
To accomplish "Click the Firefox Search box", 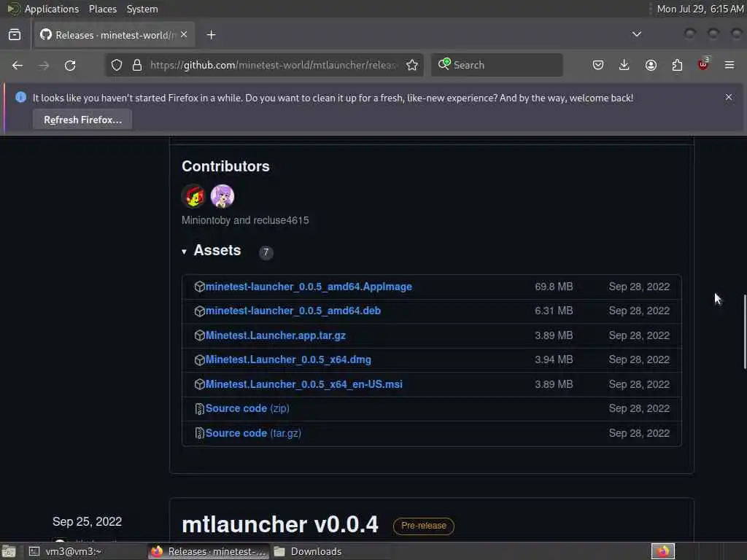I will tap(497, 65).
